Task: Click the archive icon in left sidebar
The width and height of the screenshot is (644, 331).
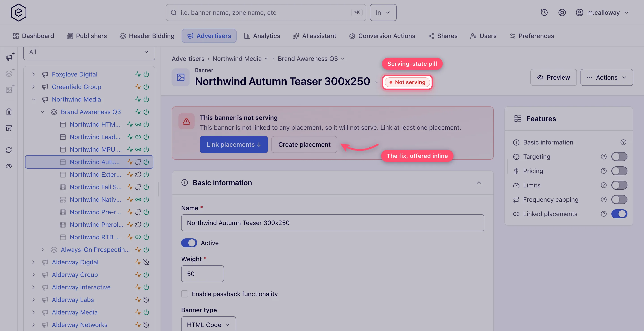Action: pyautogui.click(x=9, y=128)
